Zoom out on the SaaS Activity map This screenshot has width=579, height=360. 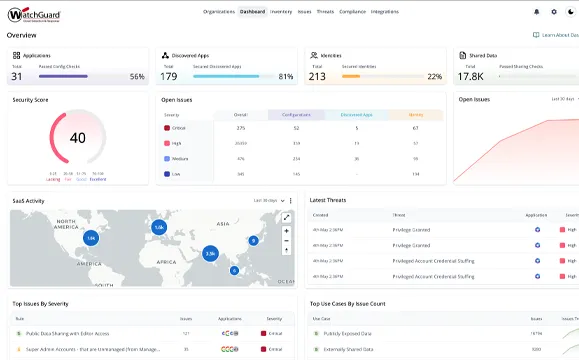click(x=286, y=241)
